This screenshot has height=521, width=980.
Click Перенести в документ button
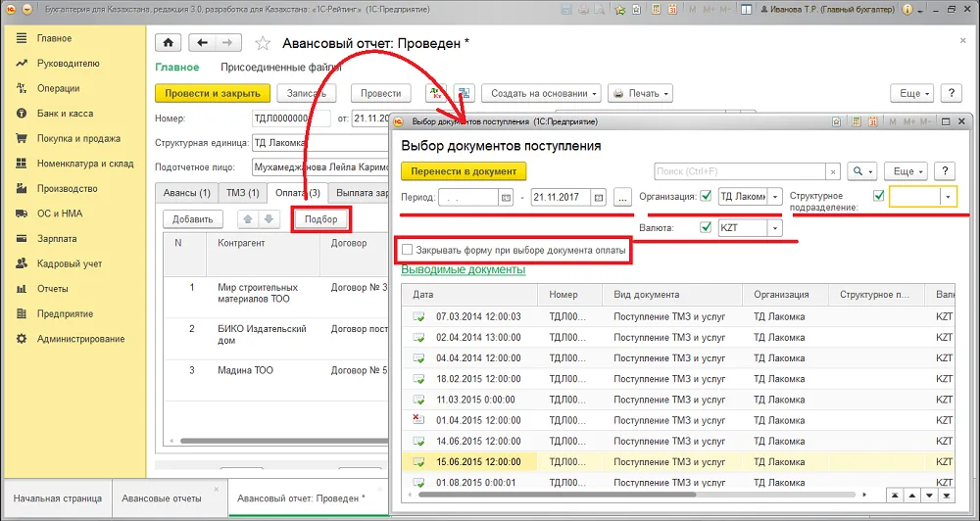click(464, 171)
